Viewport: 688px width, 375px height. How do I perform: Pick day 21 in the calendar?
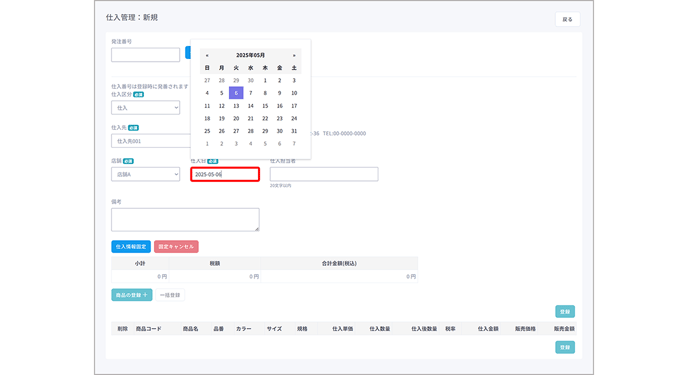[x=251, y=118]
